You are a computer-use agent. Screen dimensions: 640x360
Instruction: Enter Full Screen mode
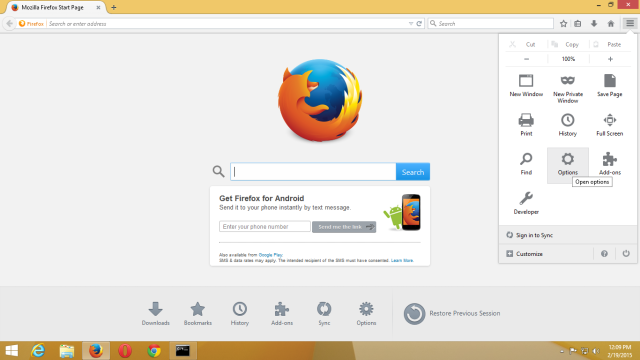tap(609, 124)
